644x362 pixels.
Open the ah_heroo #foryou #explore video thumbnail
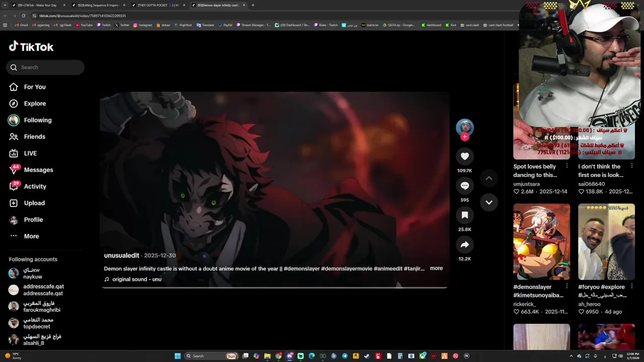[x=606, y=241]
